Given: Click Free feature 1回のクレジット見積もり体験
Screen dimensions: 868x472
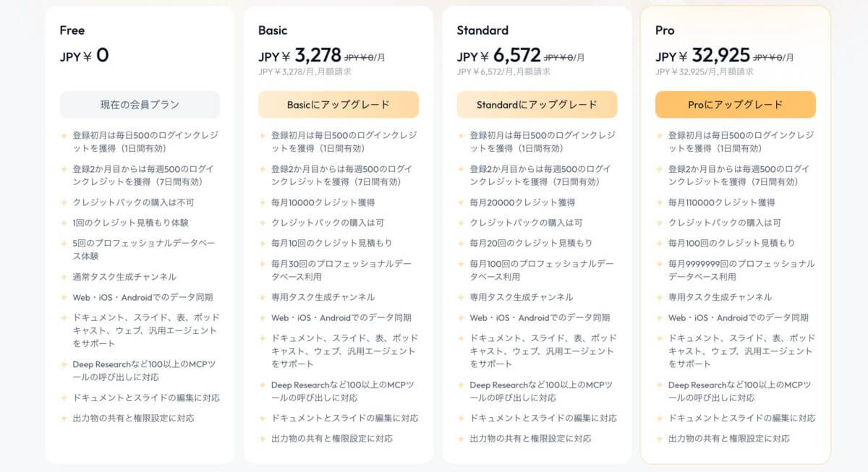Looking at the screenshot, I should coord(130,223).
